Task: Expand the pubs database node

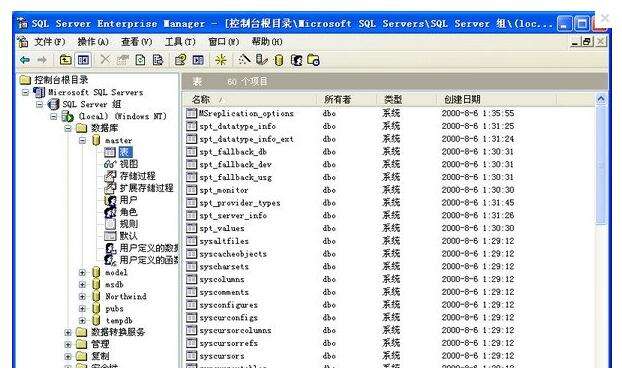Action: 82,308
